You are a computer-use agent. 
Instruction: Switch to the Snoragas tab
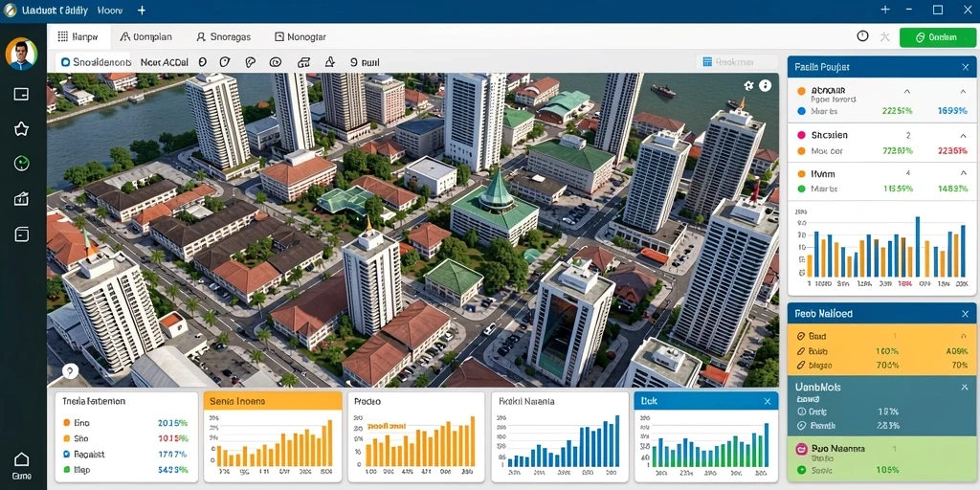(x=223, y=37)
